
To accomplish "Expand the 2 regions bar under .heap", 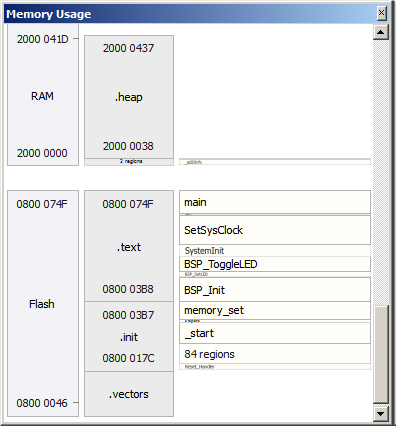I will click(x=129, y=162).
